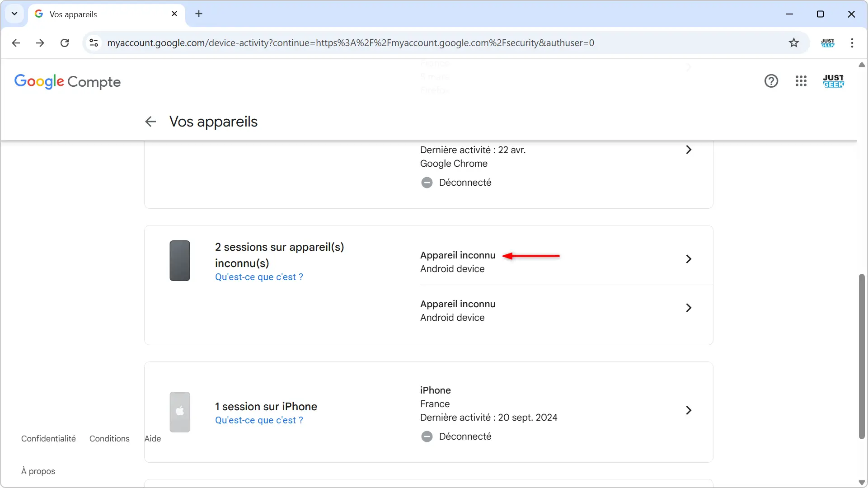This screenshot has width=868, height=488.
Task: Reload the page with the refresh icon
Action: 65,43
